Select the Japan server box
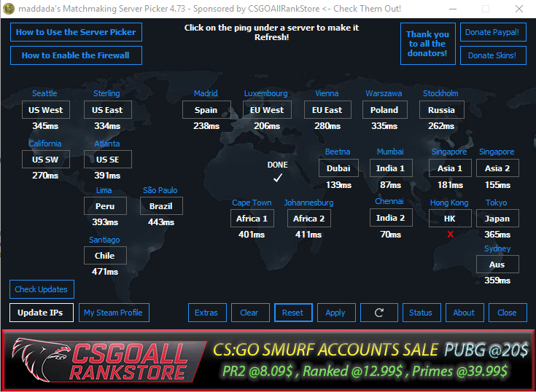The width and height of the screenshot is (536, 392). (497, 218)
